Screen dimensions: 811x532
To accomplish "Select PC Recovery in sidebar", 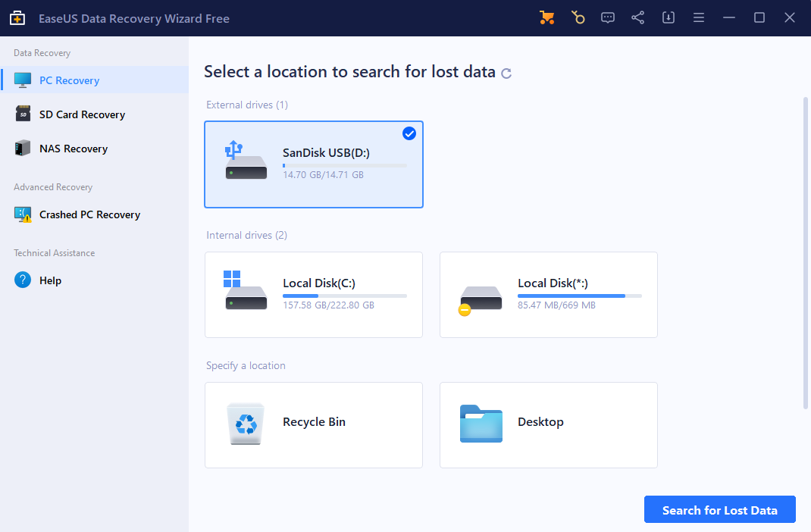I will [x=95, y=80].
